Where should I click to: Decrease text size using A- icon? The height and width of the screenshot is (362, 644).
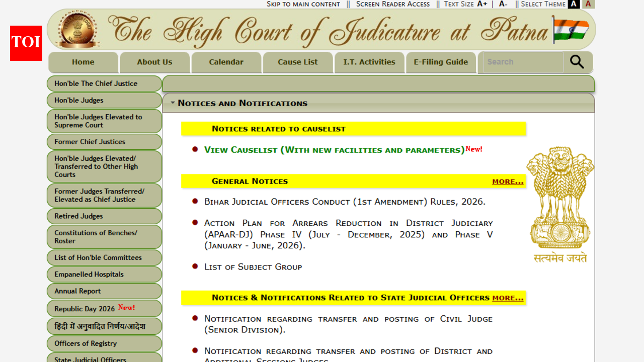[x=503, y=4]
